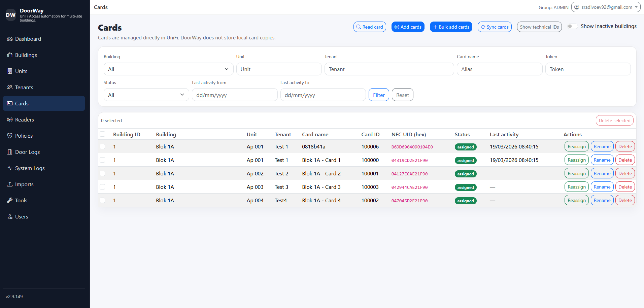The image size is (644, 308).
Task: Expand the sradivoev92@gmail.com account menu
Action: click(606, 7)
